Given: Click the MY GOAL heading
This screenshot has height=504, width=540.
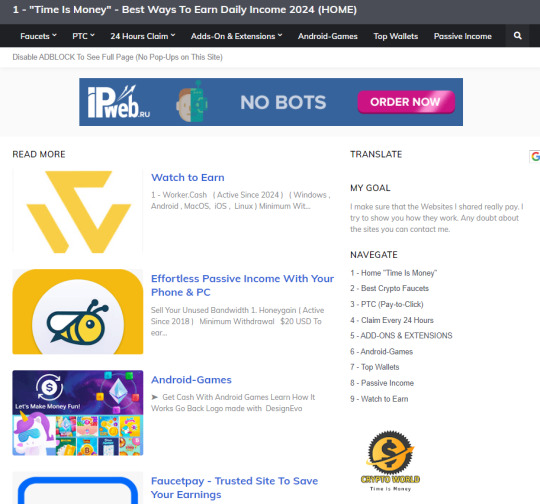Looking at the screenshot, I should click(x=370, y=188).
